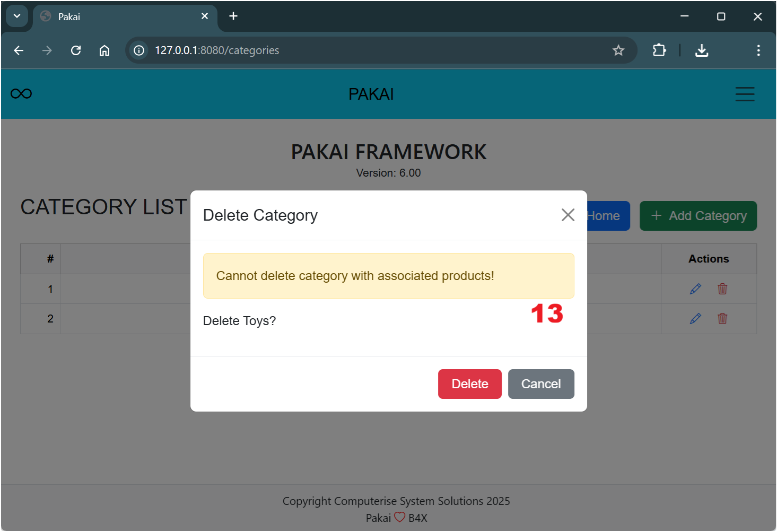Click the edit pencil icon in row 2
This screenshot has height=532, width=777.
pos(695,319)
